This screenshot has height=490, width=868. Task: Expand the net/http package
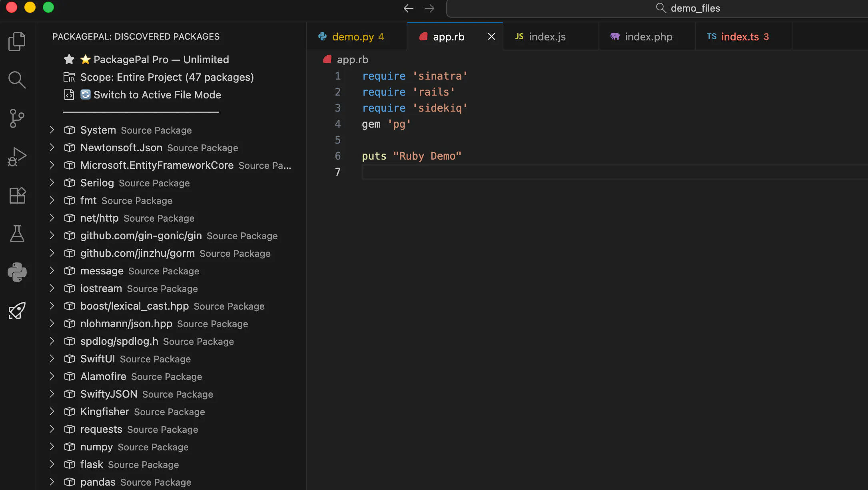(x=52, y=218)
